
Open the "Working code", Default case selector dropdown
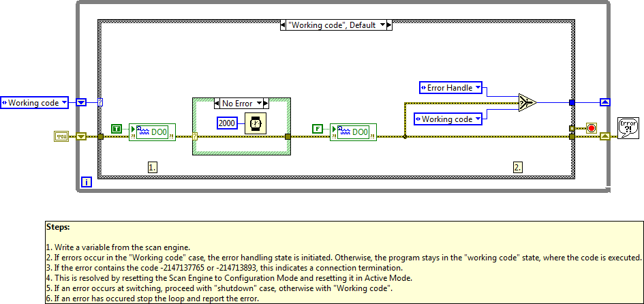tap(382, 25)
